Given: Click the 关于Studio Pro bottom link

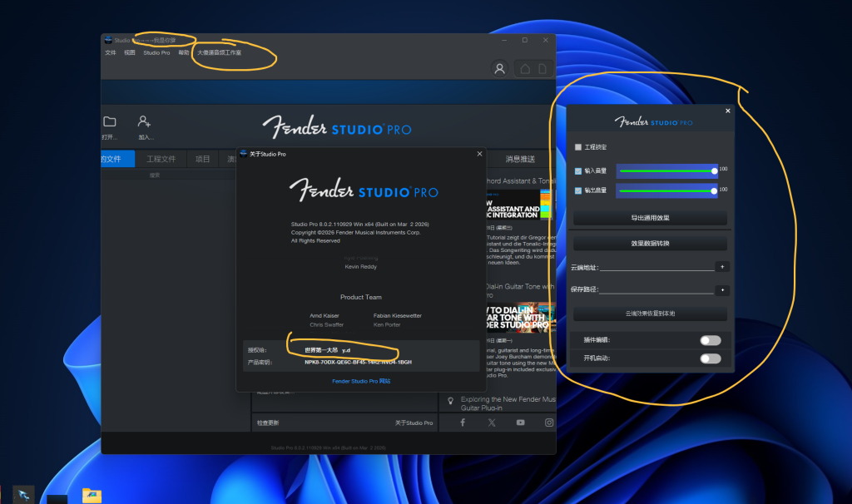Looking at the screenshot, I should [x=414, y=422].
